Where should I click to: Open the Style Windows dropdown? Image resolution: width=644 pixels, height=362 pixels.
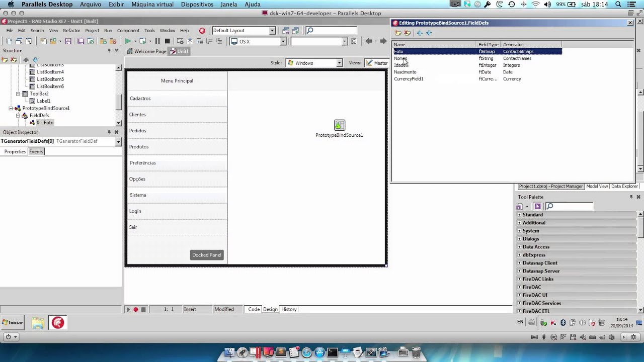(x=339, y=63)
